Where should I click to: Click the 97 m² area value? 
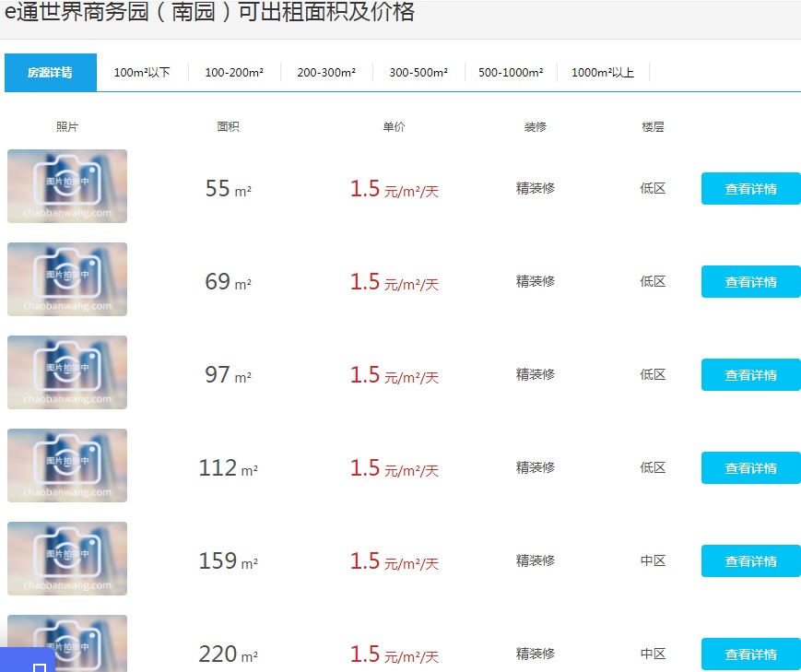click(x=229, y=374)
